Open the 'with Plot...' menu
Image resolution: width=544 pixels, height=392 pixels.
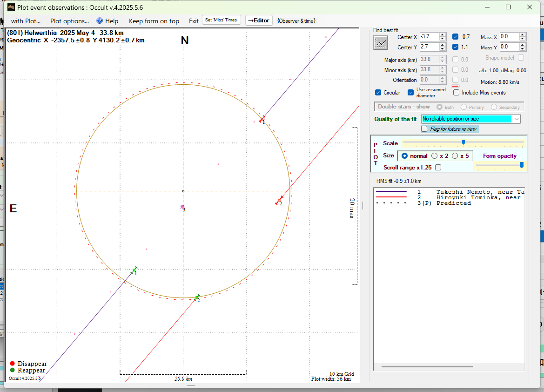26,21
